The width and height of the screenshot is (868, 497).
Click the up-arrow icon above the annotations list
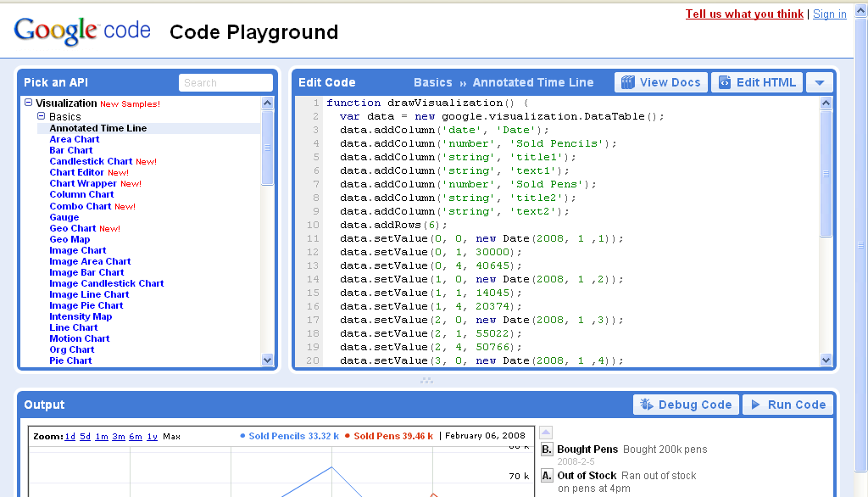[546, 431]
